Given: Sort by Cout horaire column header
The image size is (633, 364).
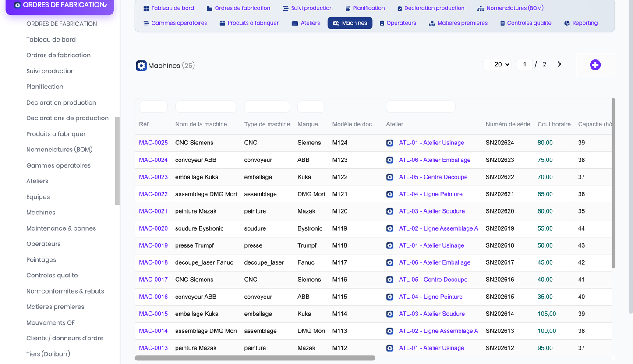Looking at the screenshot, I should 554,124.
